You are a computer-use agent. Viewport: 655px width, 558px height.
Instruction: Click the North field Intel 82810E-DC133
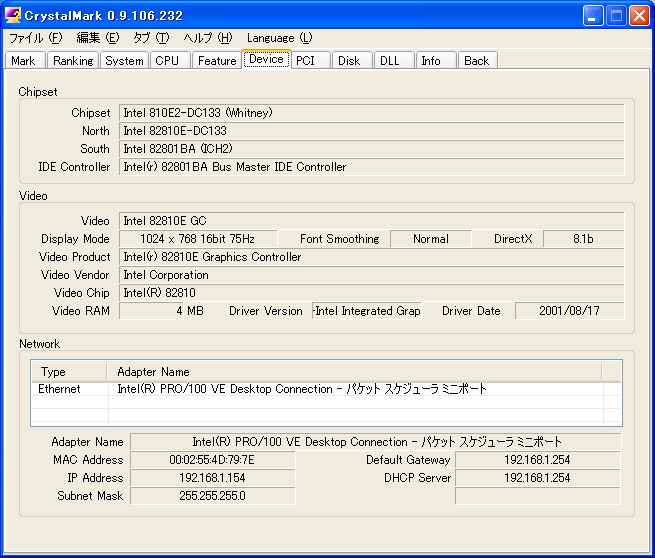coord(371,131)
